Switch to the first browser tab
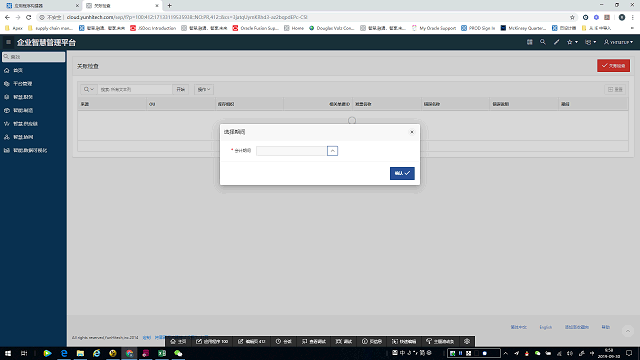The height and width of the screenshot is (360, 640). tap(41, 6)
